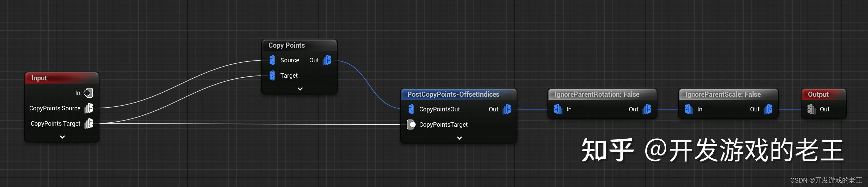
Task: Click the In pin of IgnoreParentScale node
Action: [x=688, y=109]
